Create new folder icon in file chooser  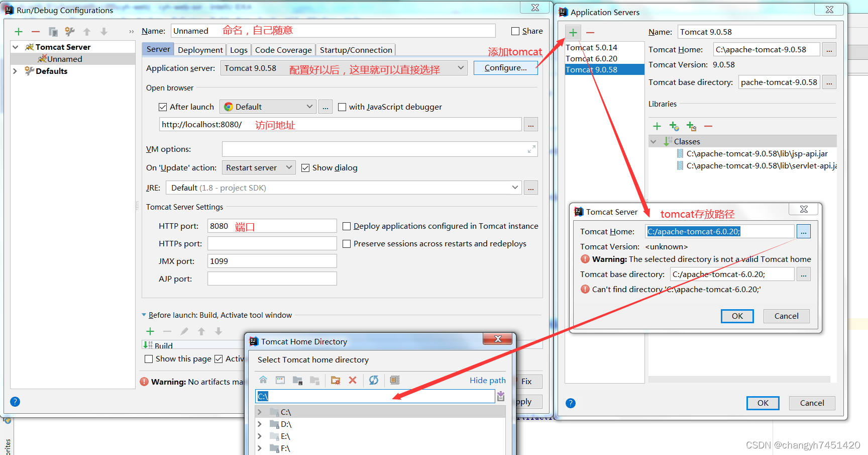tap(336, 380)
